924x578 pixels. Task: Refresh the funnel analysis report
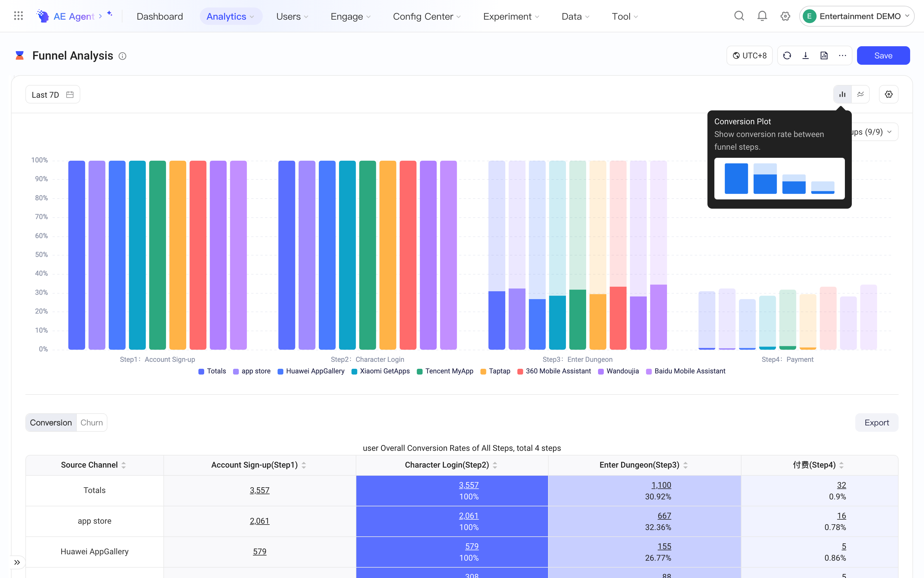click(x=787, y=55)
